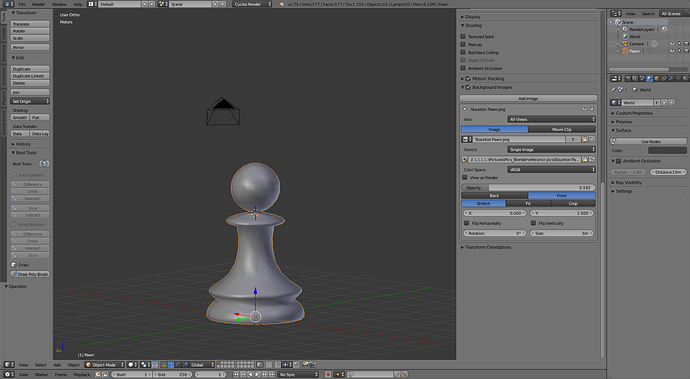This screenshot has height=379, width=690.
Task: Select the rotate manipulator arc icon
Action: (x=178, y=364)
